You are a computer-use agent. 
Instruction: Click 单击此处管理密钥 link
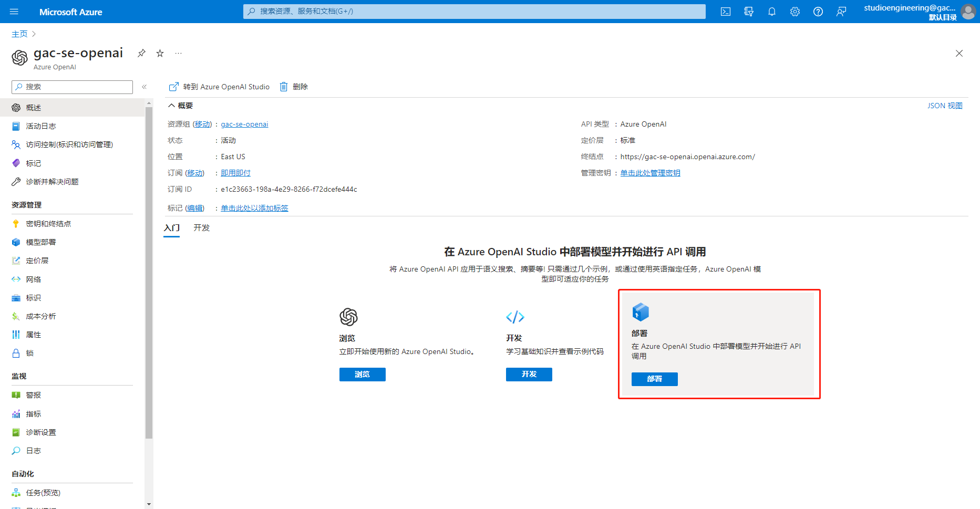[x=650, y=173]
